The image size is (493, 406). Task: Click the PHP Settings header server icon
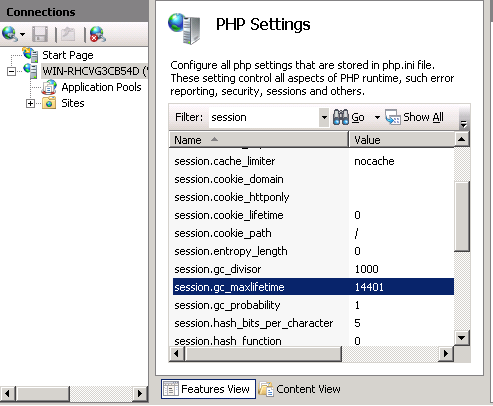point(184,29)
